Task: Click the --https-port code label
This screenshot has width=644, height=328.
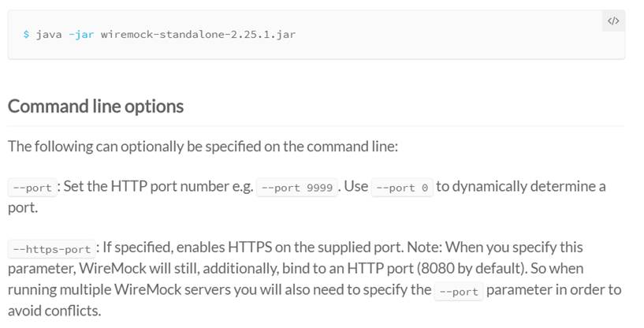Action: (51, 249)
